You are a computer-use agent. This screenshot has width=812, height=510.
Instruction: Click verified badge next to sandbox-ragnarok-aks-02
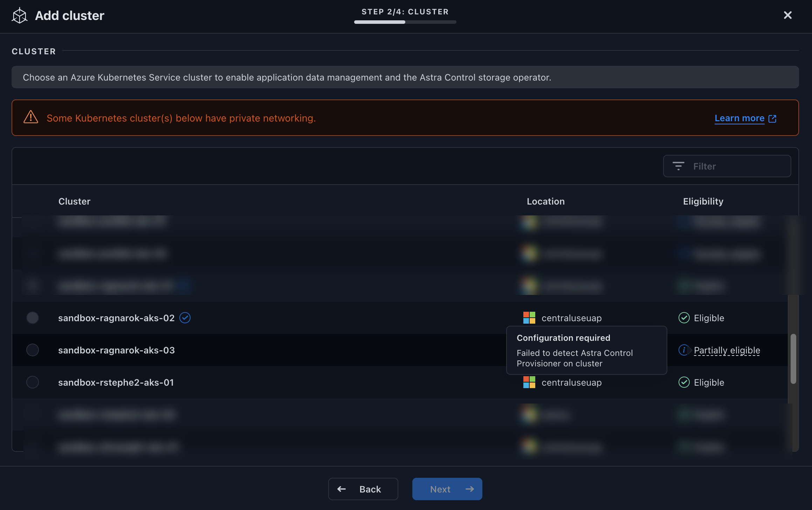click(x=185, y=318)
